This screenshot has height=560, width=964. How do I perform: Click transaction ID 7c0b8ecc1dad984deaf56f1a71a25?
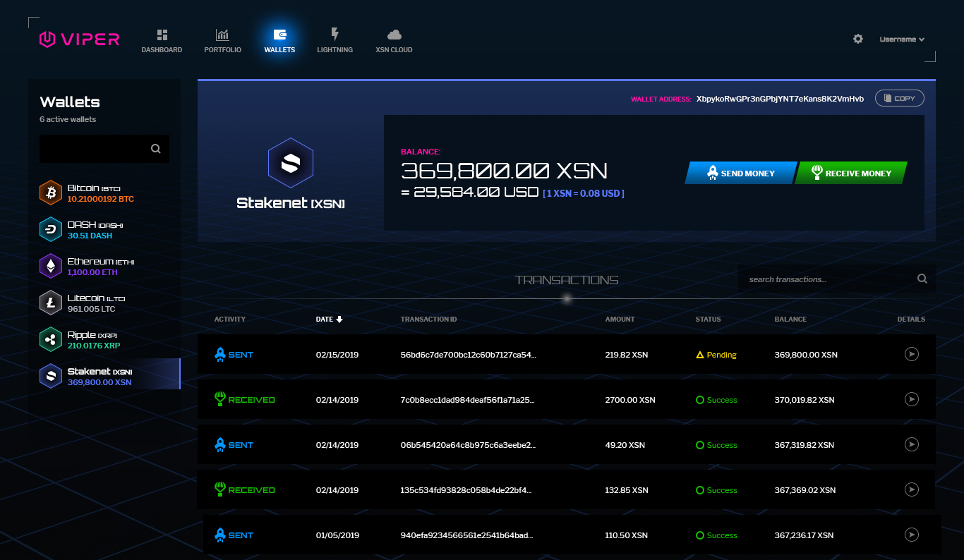coord(467,400)
